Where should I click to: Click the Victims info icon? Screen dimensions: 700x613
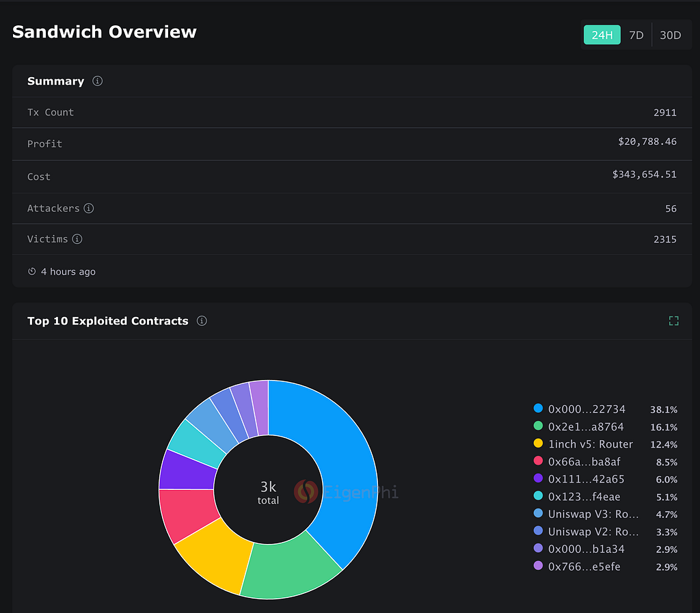pos(77,239)
